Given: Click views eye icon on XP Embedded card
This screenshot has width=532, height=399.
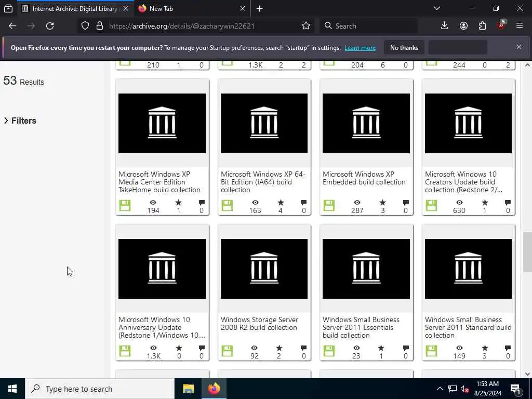Looking at the screenshot, I should (357, 203).
